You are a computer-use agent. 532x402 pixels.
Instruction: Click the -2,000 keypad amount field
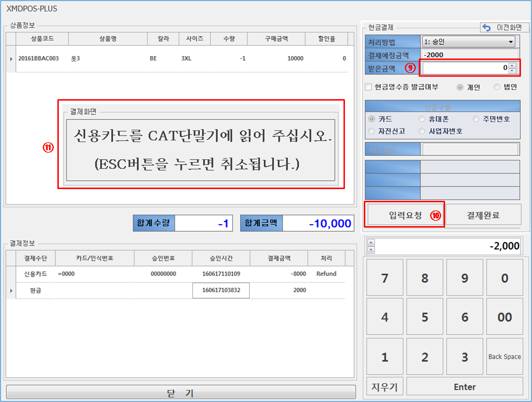[x=448, y=246]
